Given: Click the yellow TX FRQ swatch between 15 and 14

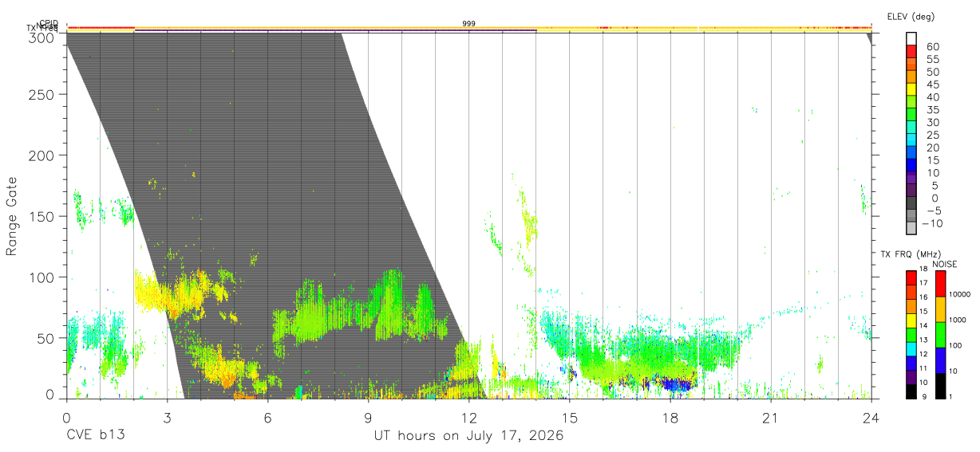Looking at the screenshot, I should click(x=911, y=320).
